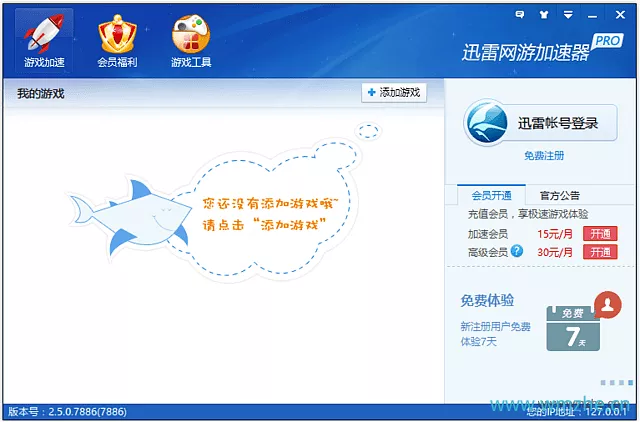Click the 我的游戏 heading
The image size is (640, 422).
[41, 94]
